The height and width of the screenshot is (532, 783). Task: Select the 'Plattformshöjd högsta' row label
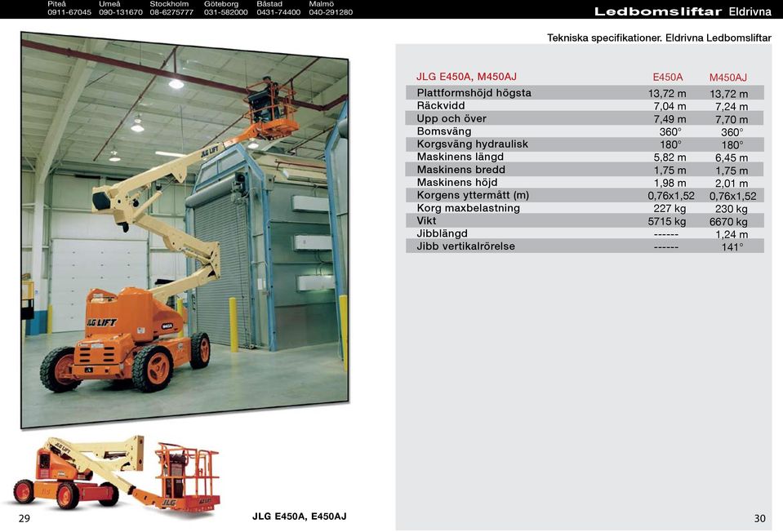point(474,93)
